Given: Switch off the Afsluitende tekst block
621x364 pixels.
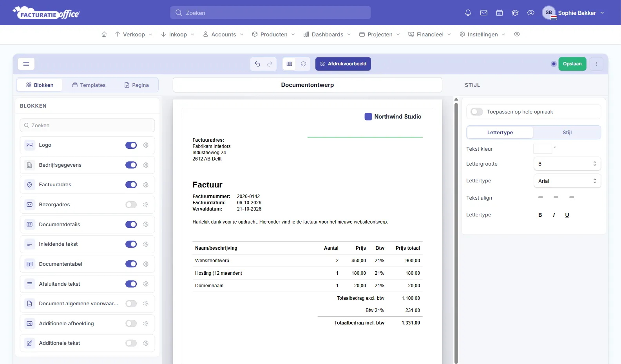Looking at the screenshot, I should point(131,284).
